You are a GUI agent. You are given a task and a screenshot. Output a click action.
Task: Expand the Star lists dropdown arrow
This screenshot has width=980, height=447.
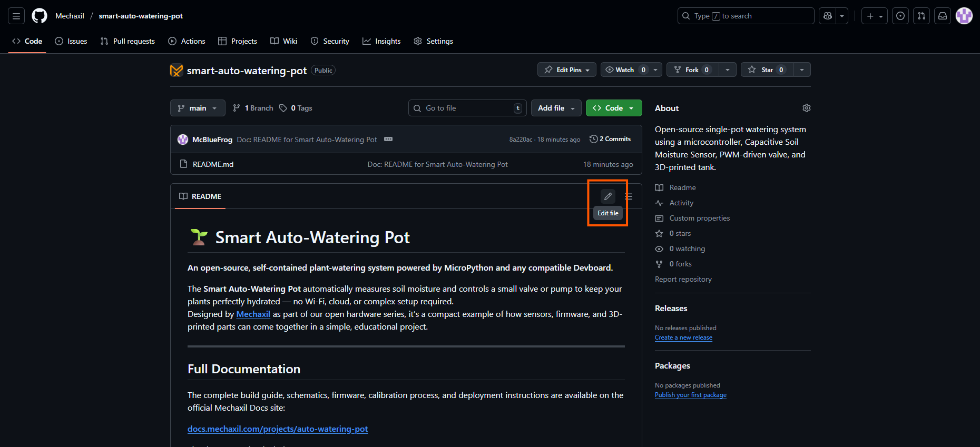click(802, 69)
